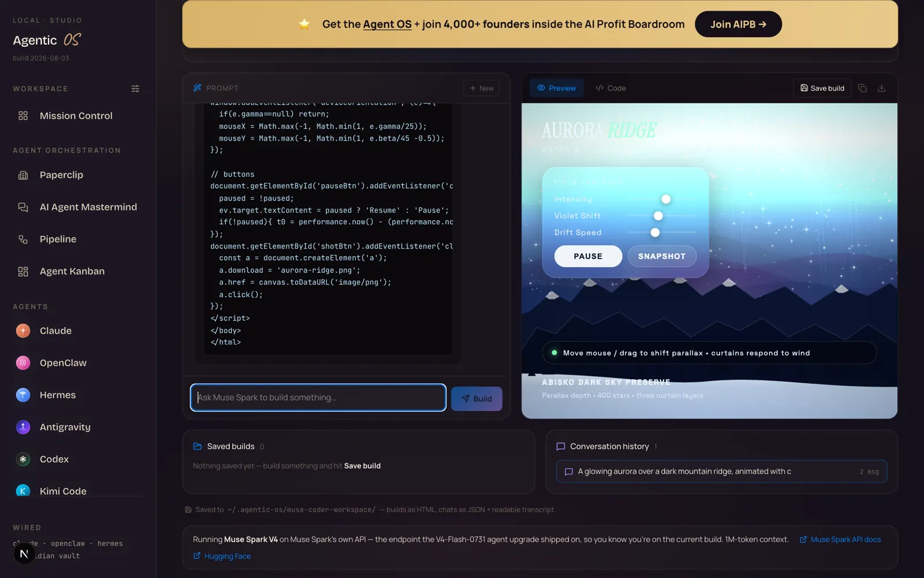Open Muse Spark API docs link

tap(845, 539)
